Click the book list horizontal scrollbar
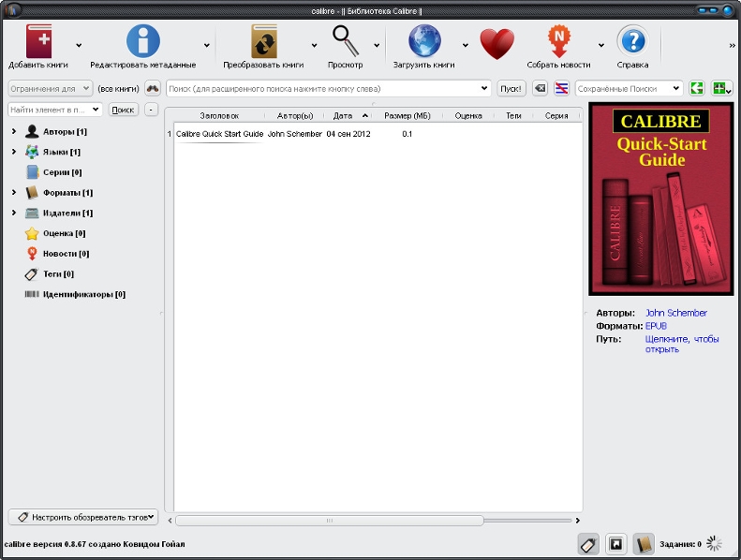Screen dimensions: 741x560 330,521
